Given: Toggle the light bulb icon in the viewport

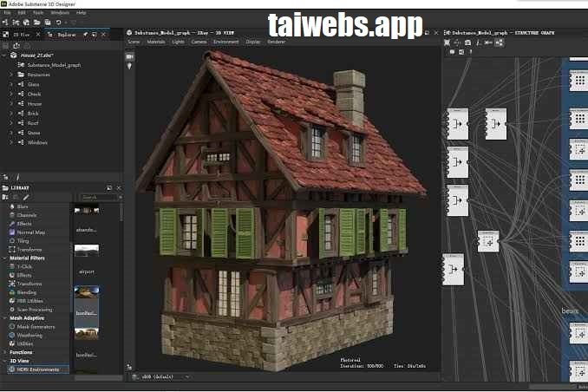Looking at the screenshot, I should (130, 67).
